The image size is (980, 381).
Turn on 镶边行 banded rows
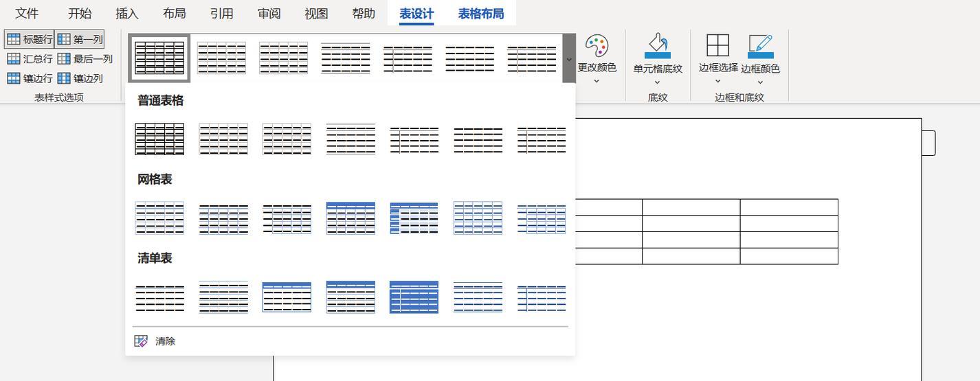pyautogui.click(x=30, y=78)
